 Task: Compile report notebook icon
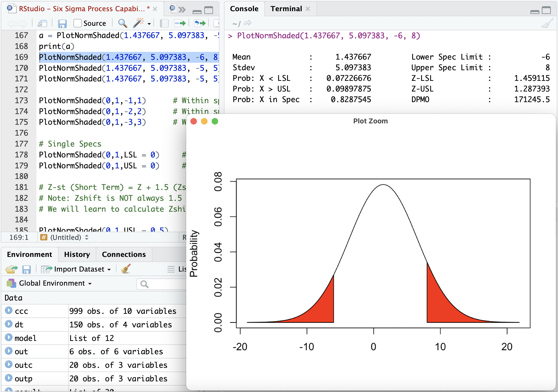pyautogui.click(x=164, y=23)
